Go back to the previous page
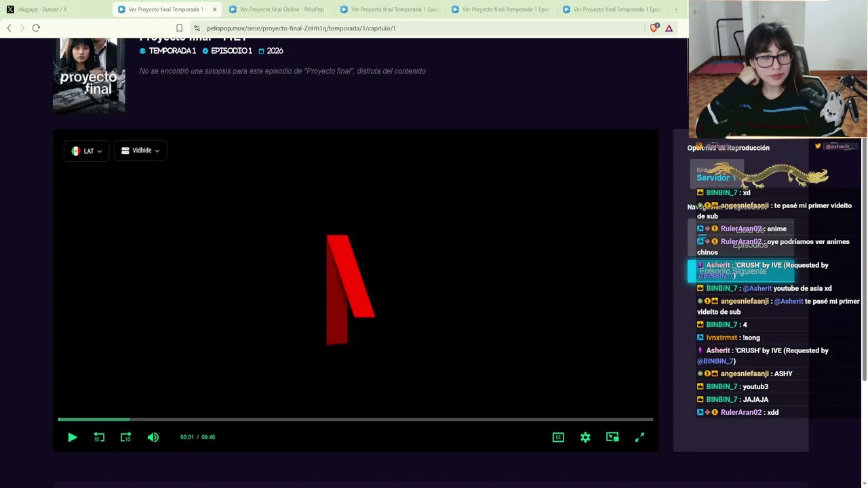868x488 pixels. tap(9, 28)
